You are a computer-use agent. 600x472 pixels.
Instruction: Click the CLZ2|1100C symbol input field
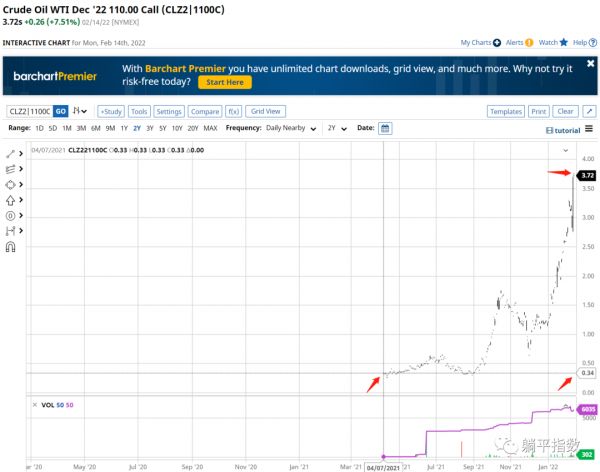(28, 111)
